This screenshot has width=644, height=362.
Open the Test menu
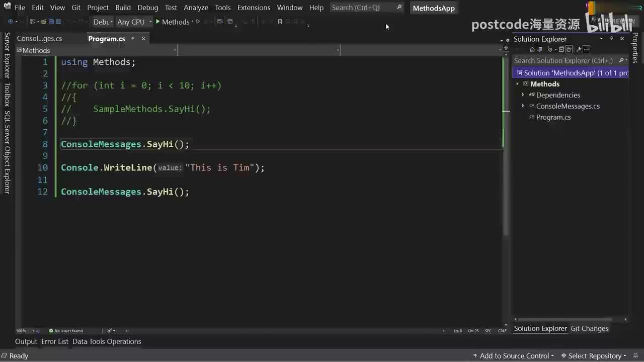(x=171, y=8)
